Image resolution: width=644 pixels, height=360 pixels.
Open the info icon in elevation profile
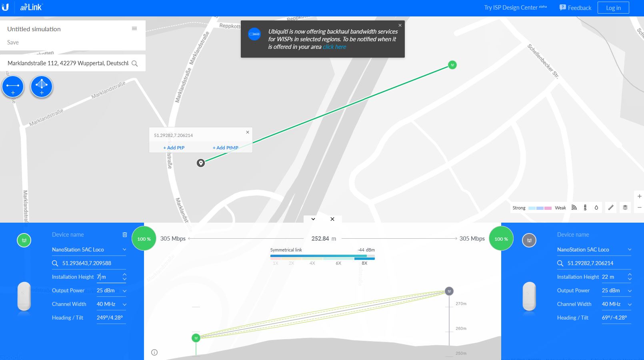(154, 352)
